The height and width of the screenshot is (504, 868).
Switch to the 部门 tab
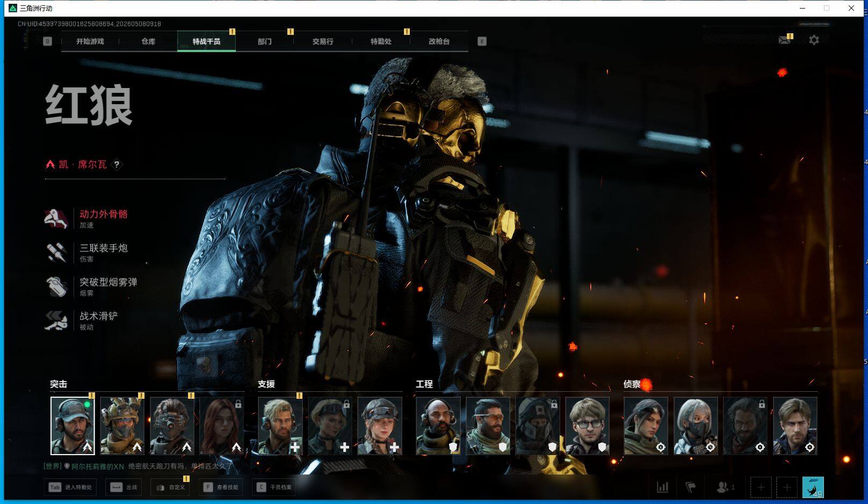click(x=264, y=41)
